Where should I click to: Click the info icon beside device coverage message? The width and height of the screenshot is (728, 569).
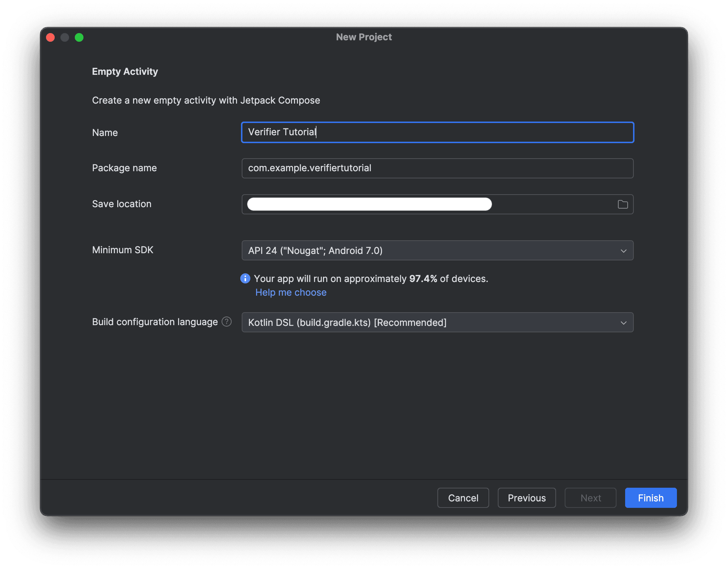pos(245,278)
